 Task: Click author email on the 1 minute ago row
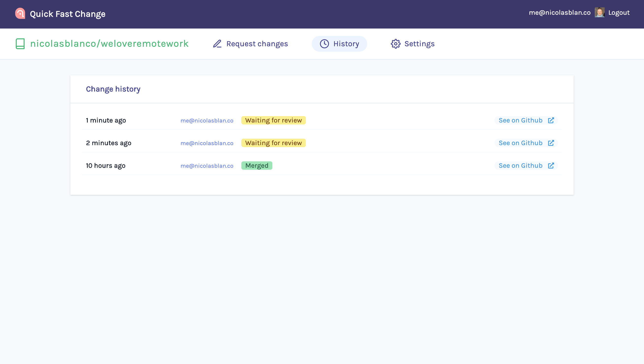[207, 121]
